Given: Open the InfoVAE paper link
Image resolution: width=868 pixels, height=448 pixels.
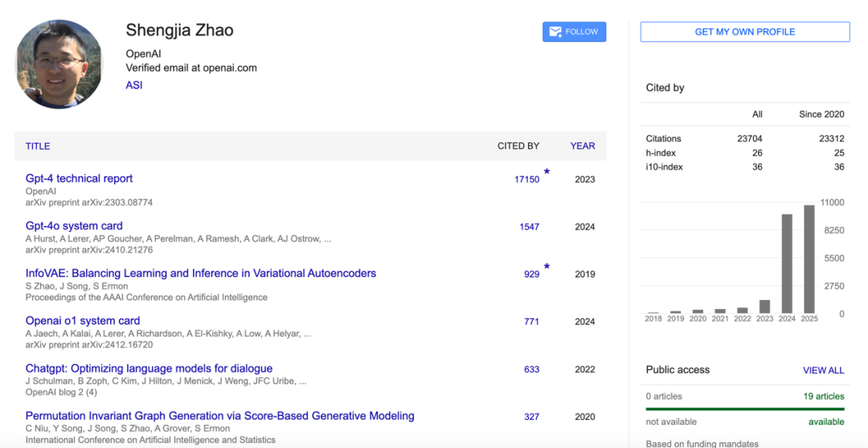Looking at the screenshot, I should [200, 273].
